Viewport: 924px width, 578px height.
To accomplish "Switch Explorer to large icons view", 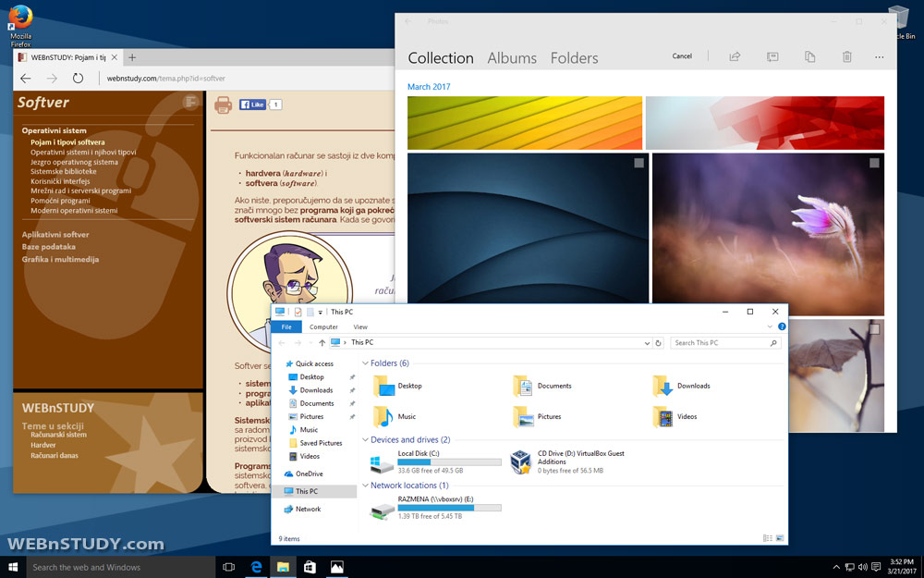I will (780, 538).
